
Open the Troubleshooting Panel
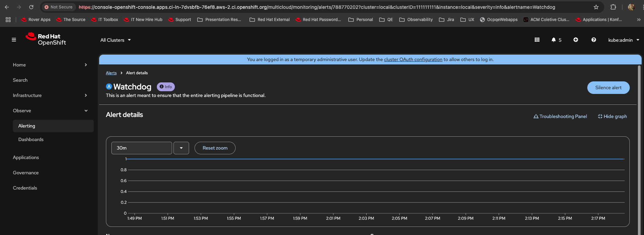click(560, 116)
